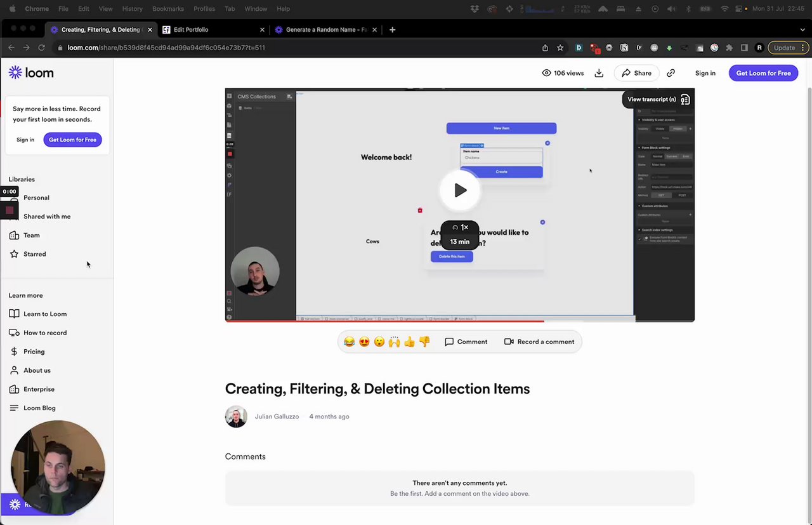Open the Starred library
This screenshot has height=525, width=812.
(x=28, y=254)
